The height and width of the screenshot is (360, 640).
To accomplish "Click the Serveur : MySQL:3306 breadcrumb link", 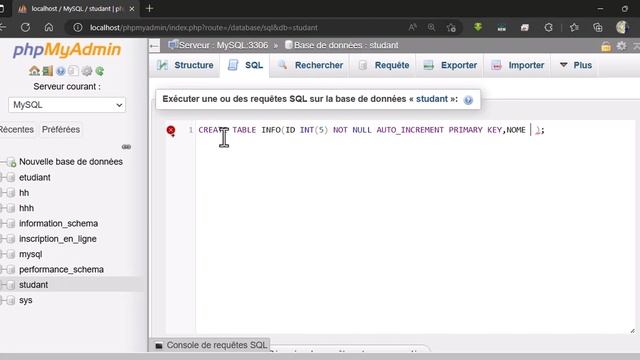I will tap(223, 45).
